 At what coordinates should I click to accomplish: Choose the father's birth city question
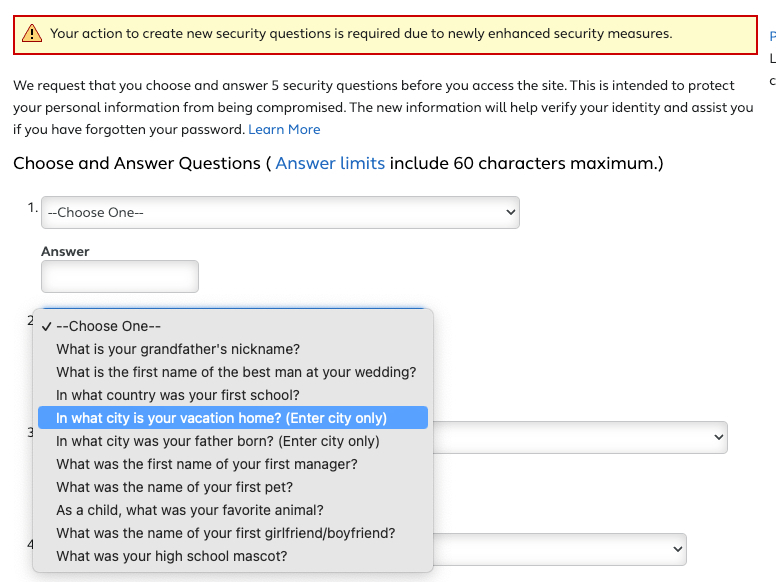218,441
